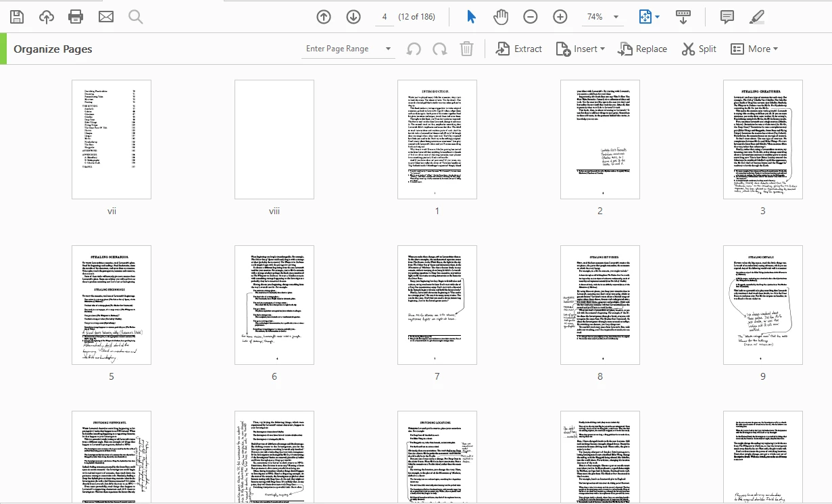Choose the Selection arrow tool

tap(471, 17)
